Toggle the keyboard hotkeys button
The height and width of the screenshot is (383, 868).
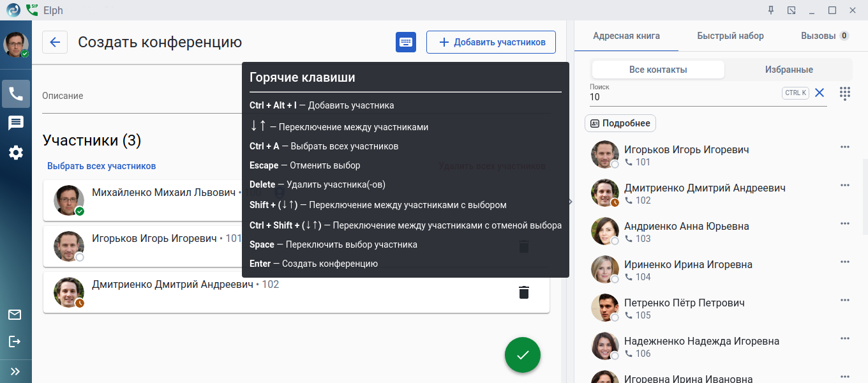(406, 42)
